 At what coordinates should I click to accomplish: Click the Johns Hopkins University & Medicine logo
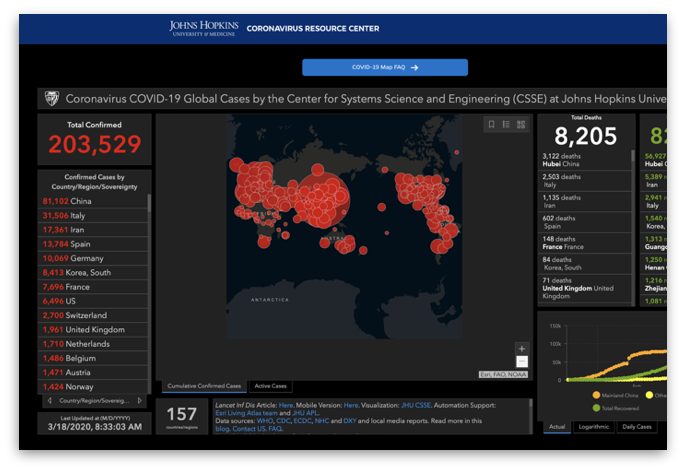pos(204,29)
